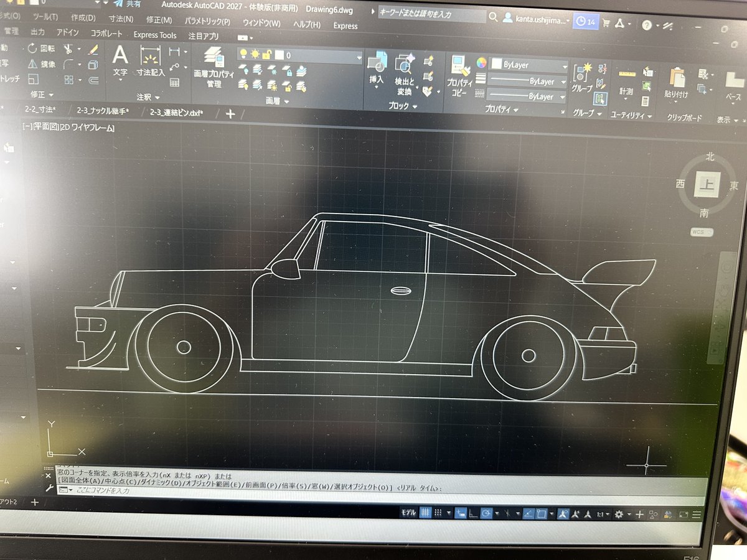Toggle dynamic input in the status bar
747x560 pixels.
461,513
